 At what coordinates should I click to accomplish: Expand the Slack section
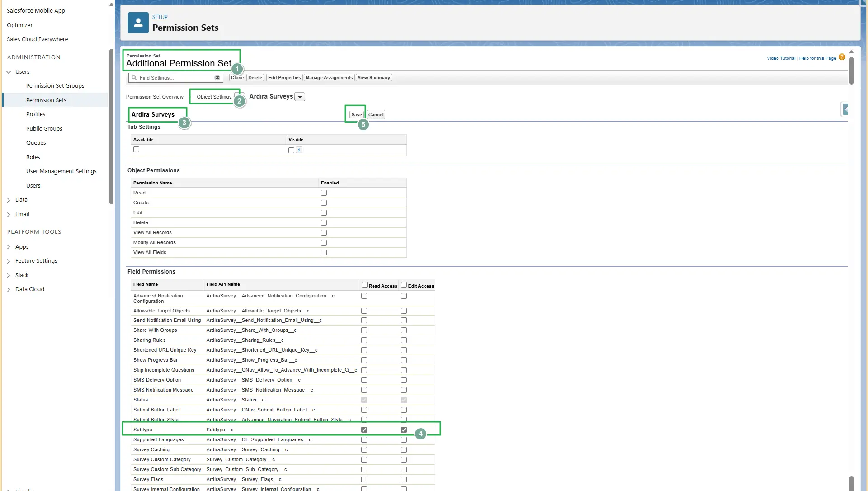tap(9, 275)
